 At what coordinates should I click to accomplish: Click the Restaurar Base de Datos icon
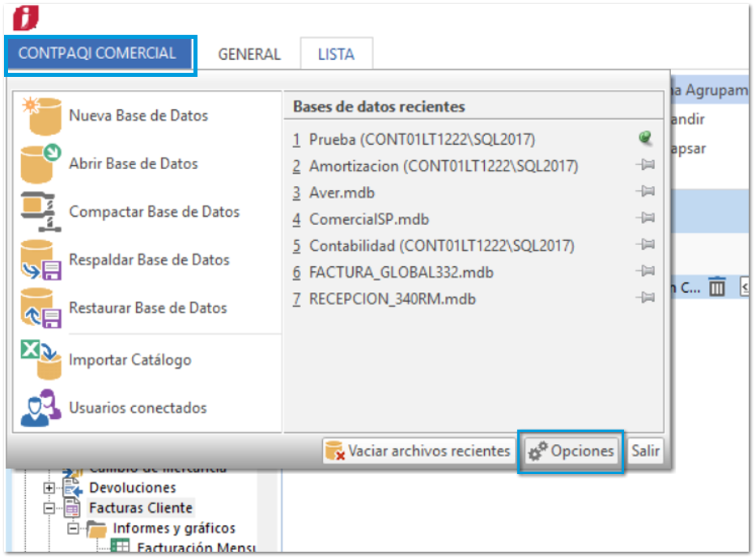[x=41, y=308]
